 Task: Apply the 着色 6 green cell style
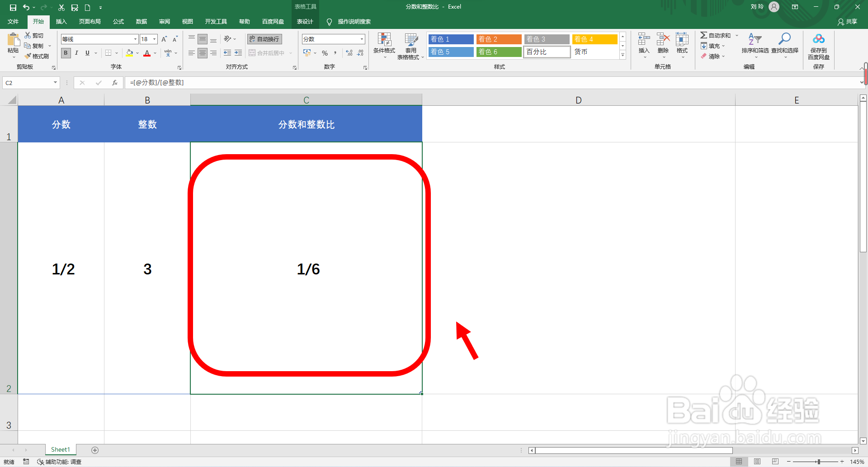(499, 52)
